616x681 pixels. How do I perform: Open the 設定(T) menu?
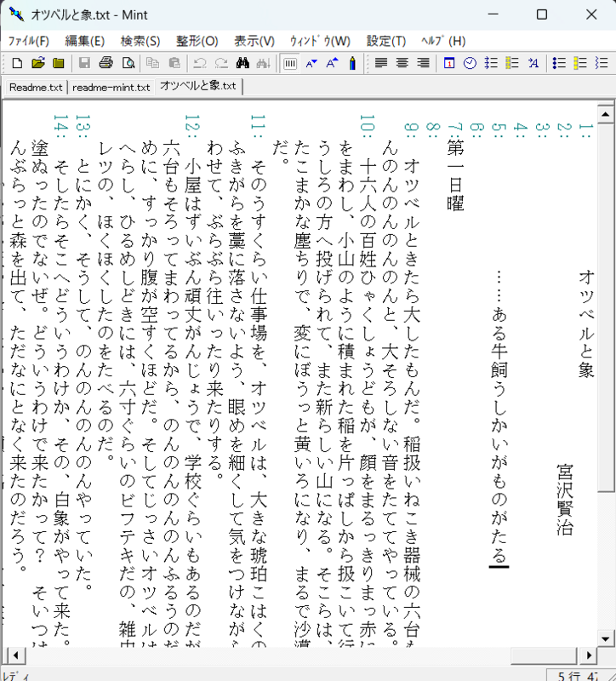[385, 41]
